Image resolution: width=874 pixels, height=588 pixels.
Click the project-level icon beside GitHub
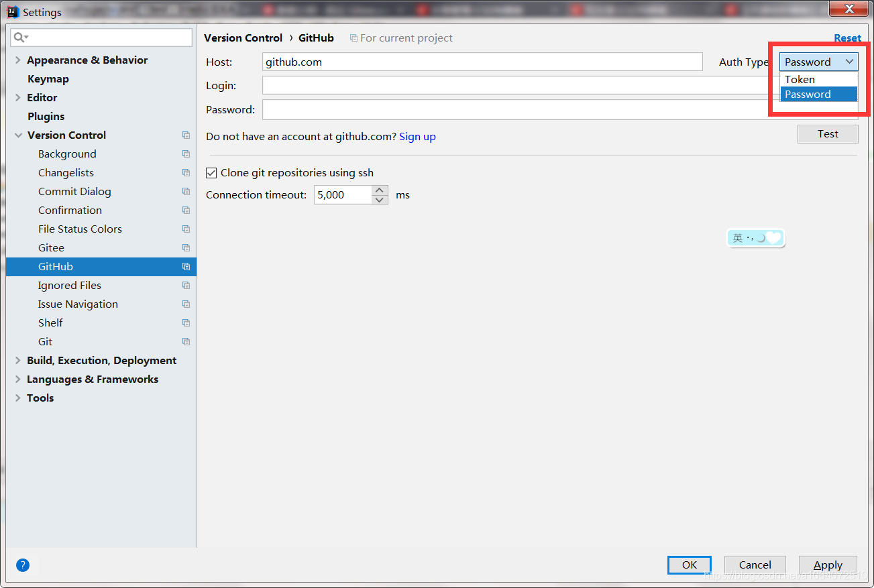pyautogui.click(x=186, y=267)
